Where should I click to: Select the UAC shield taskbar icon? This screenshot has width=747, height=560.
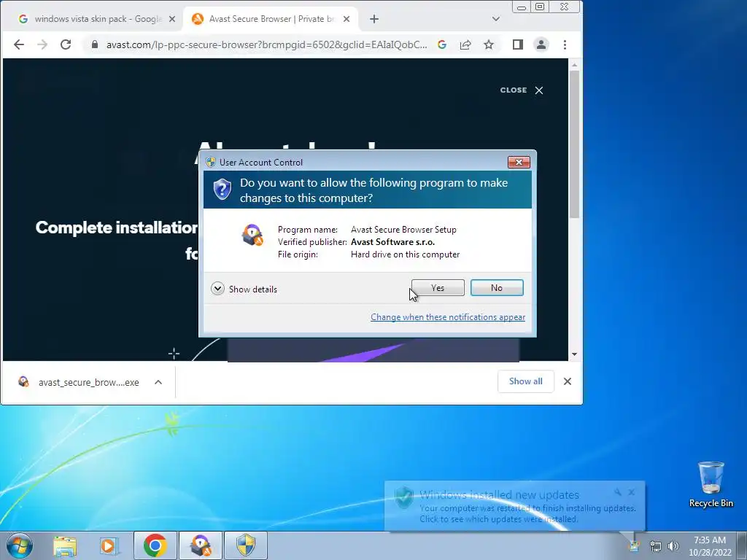246,545
